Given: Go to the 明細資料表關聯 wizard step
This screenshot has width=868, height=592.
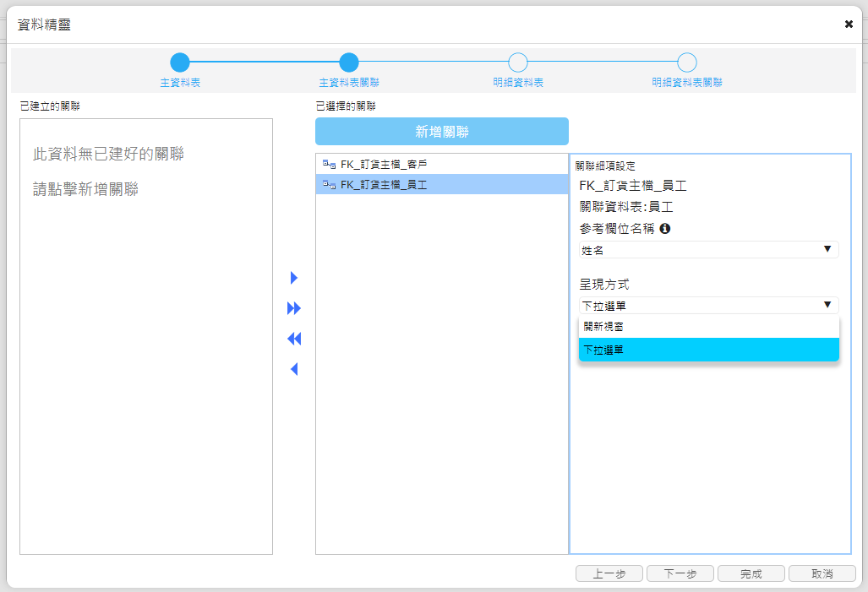Looking at the screenshot, I should [x=687, y=62].
